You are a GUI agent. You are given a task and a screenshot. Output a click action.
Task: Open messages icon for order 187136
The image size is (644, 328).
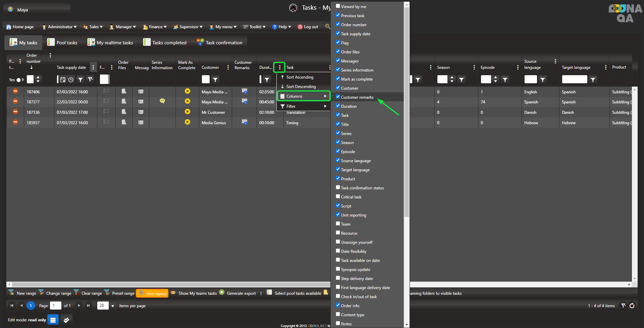coord(141,112)
